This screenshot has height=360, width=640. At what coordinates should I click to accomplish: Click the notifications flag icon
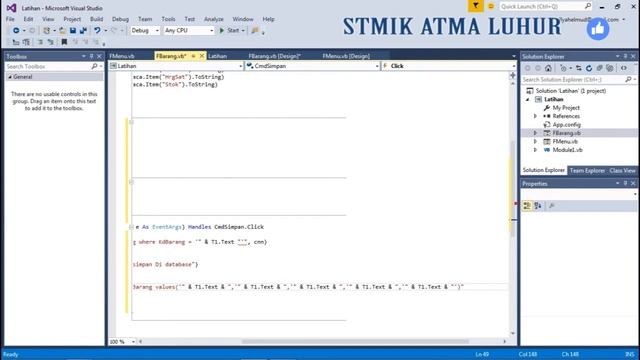click(x=476, y=6)
